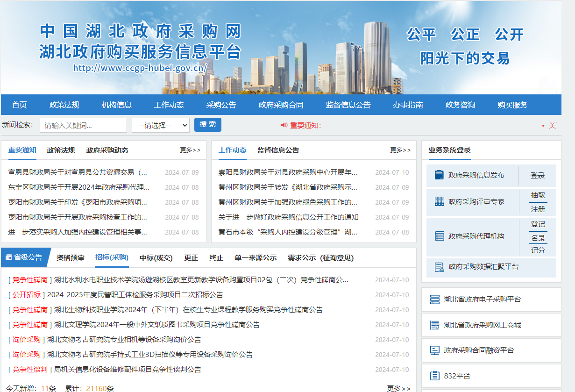Open the 政策法规 navigation menu item

[64, 105]
